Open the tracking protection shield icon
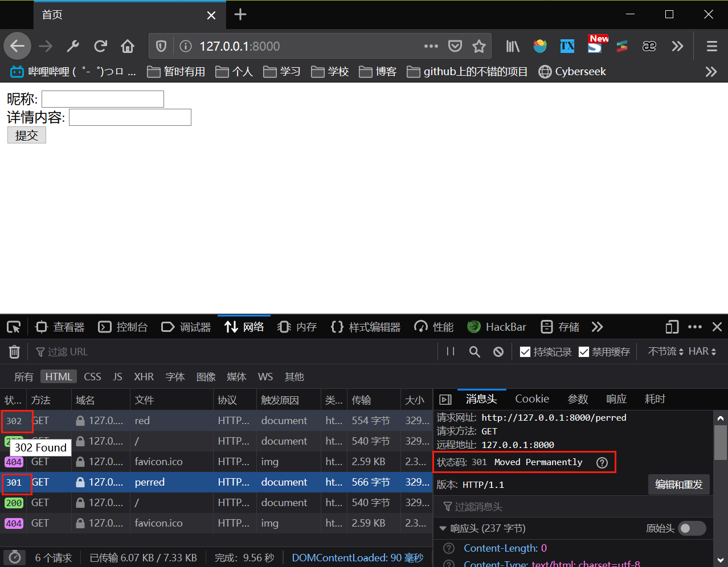Image resolution: width=728 pixels, height=567 pixels. (x=161, y=46)
